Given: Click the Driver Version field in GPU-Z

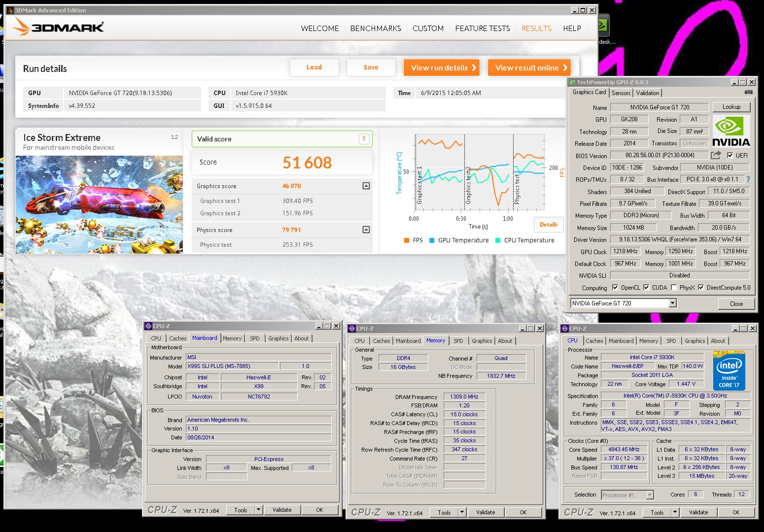Looking at the screenshot, I should click(680, 239).
